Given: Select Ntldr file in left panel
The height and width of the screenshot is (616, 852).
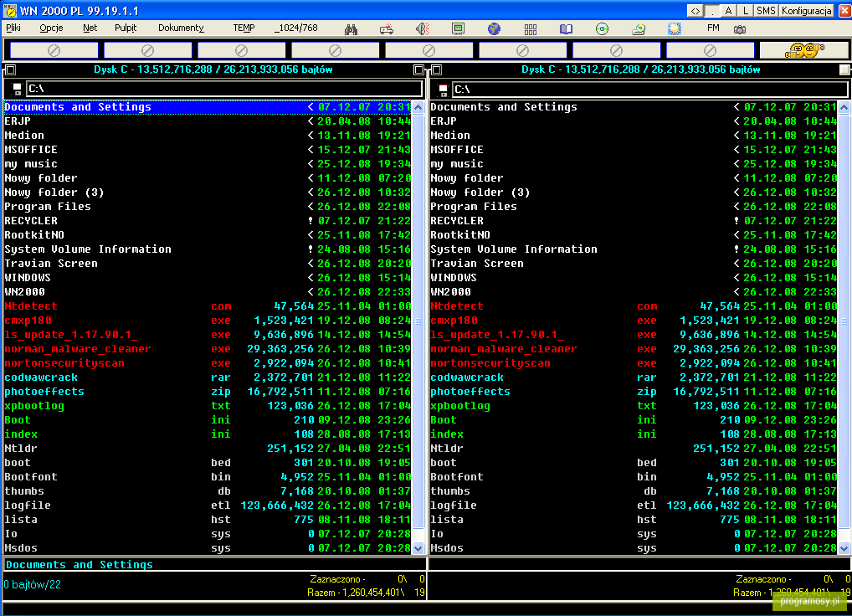Looking at the screenshot, I should (208, 448).
